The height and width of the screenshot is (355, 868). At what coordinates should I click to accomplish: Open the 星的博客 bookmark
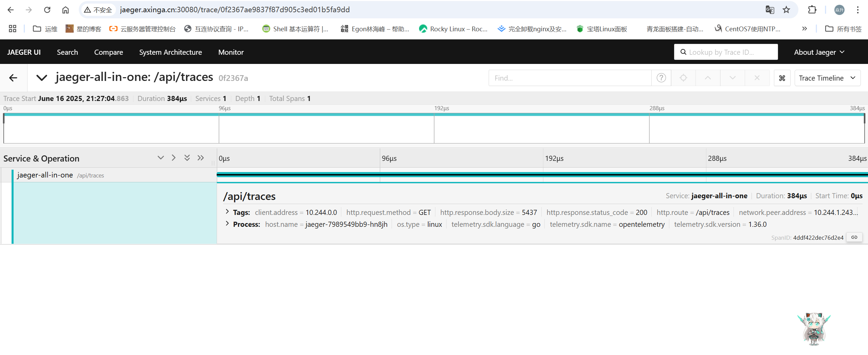[x=84, y=29]
